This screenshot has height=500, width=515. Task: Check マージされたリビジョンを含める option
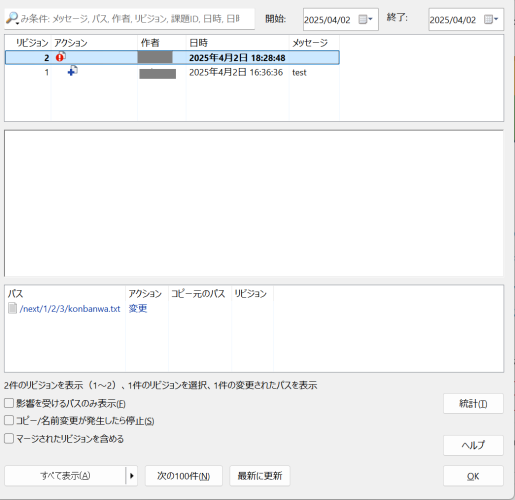click(9, 438)
